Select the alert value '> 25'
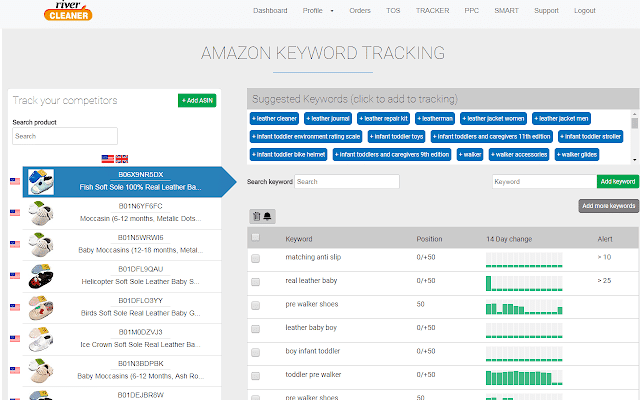The image size is (640, 400). (x=604, y=280)
